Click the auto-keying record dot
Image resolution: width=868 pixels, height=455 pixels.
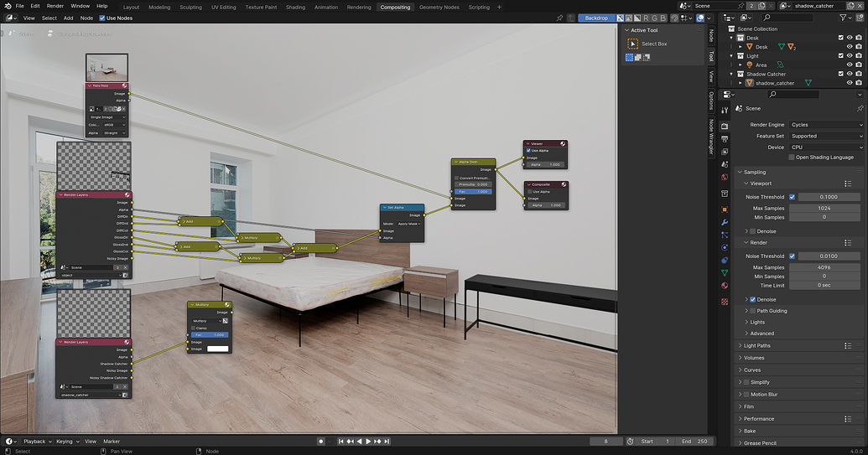320,442
